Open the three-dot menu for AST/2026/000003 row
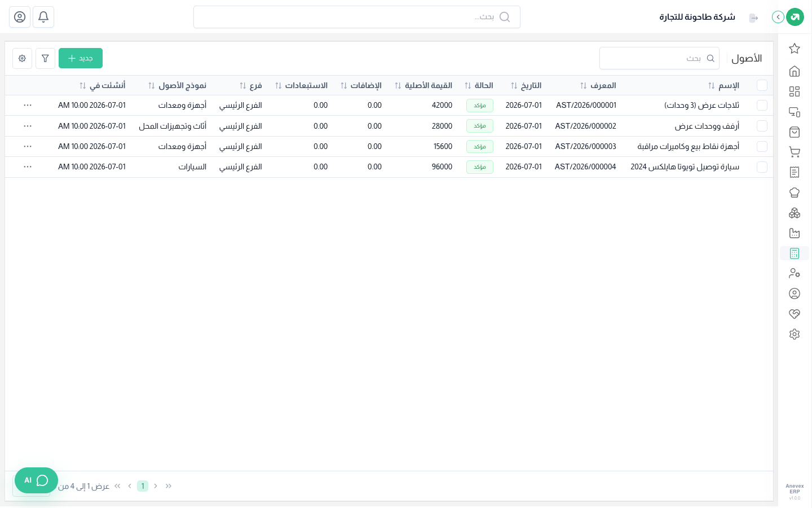The height and width of the screenshot is (508, 812). pyautogui.click(x=28, y=146)
